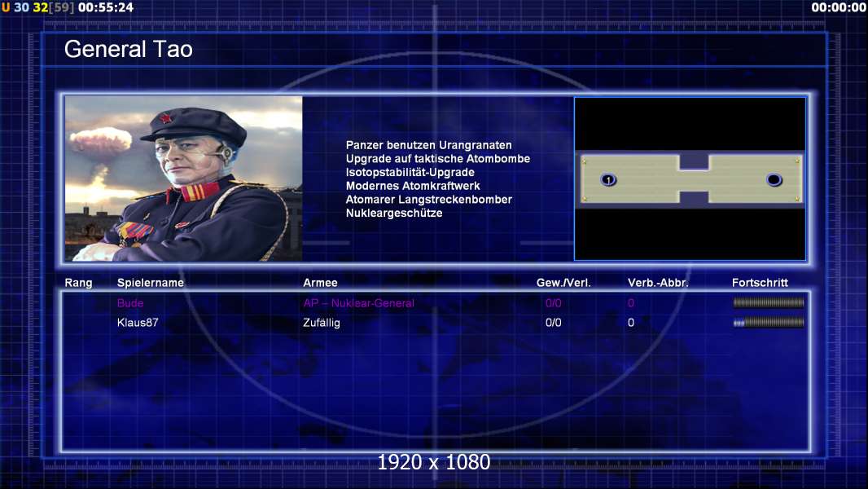This screenshot has height=489, width=868.
Task: Click Klaus87's disconnects value 0
Action: tap(630, 322)
